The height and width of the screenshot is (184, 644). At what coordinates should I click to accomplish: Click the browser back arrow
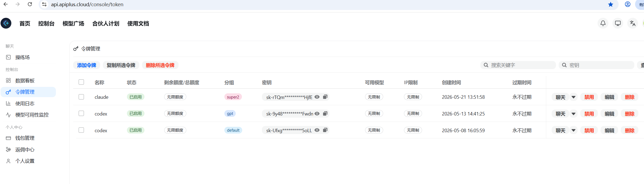tap(5, 4)
